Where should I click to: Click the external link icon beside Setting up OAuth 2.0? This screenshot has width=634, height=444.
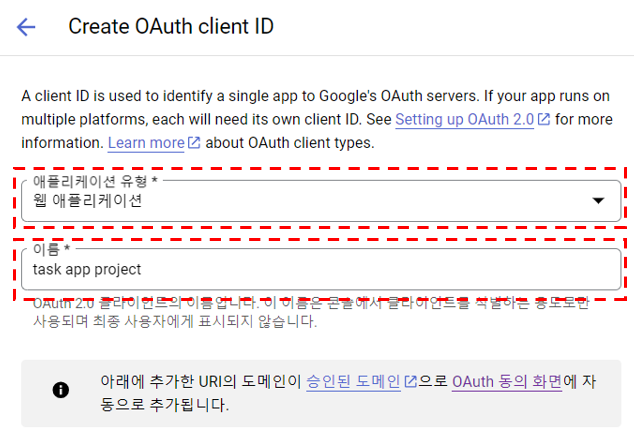[x=543, y=119]
